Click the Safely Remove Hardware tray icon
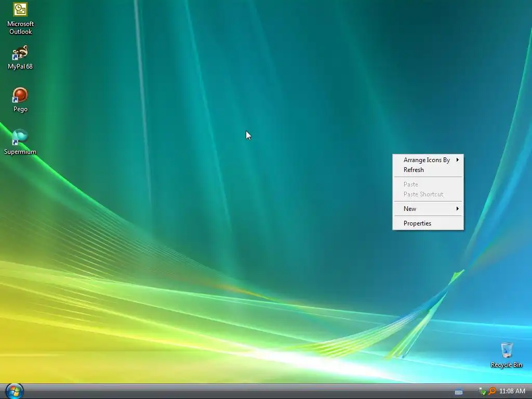This screenshot has height=399, width=532. 482,391
